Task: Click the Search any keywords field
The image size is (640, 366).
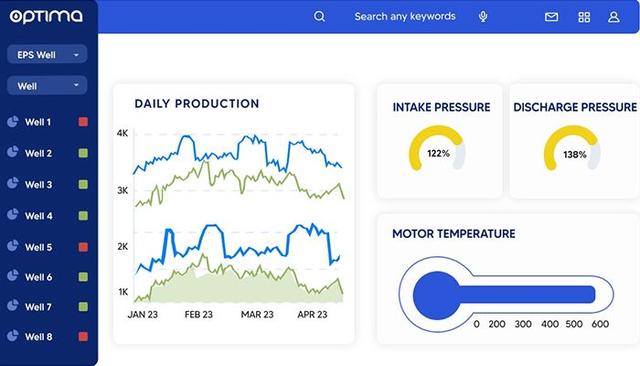Action: [x=404, y=16]
